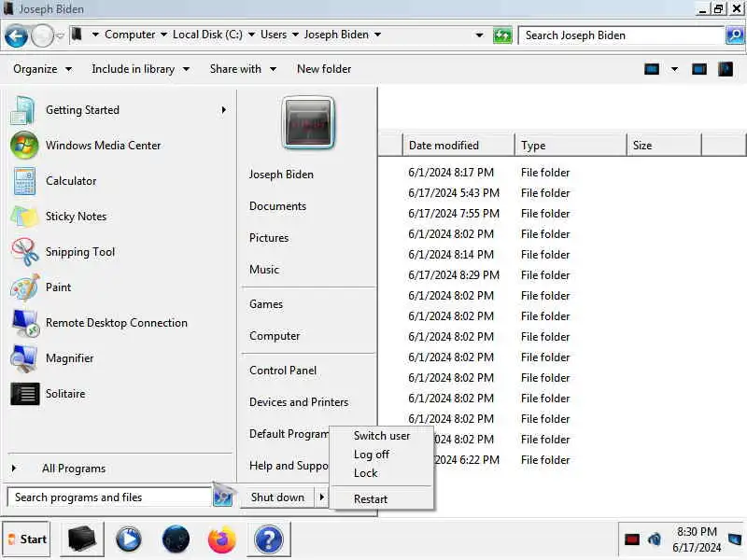This screenshot has height=560, width=747.
Task: Expand the Users breadcrumb arrow
Action: (295, 35)
